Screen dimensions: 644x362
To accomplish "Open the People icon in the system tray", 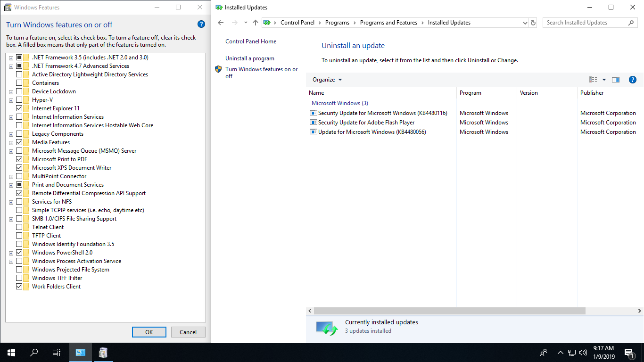I will point(544,353).
